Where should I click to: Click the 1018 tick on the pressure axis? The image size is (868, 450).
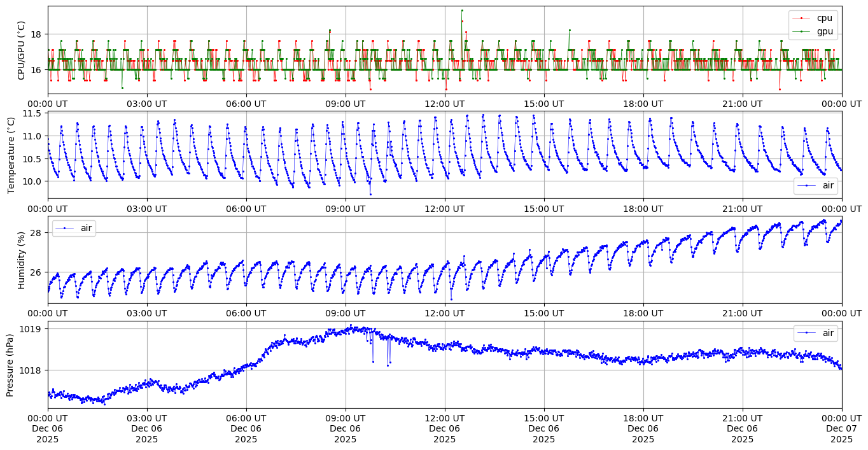pyautogui.click(x=31, y=370)
